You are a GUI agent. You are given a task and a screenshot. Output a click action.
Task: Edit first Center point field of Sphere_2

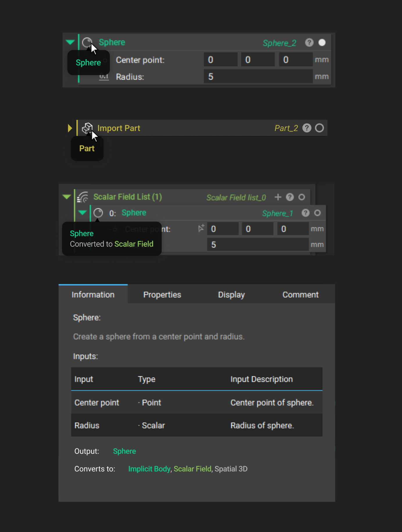click(x=220, y=60)
